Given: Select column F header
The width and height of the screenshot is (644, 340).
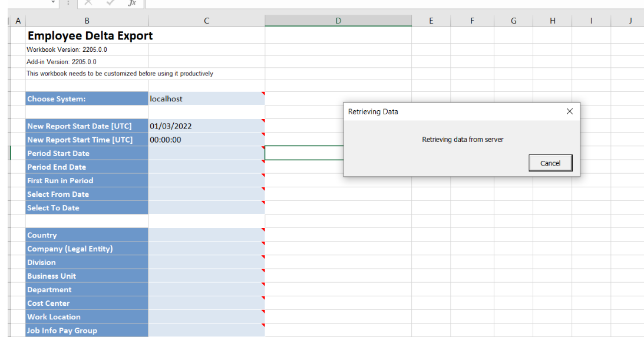Looking at the screenshot, I should pyautogui.click(x=472, y=21).
